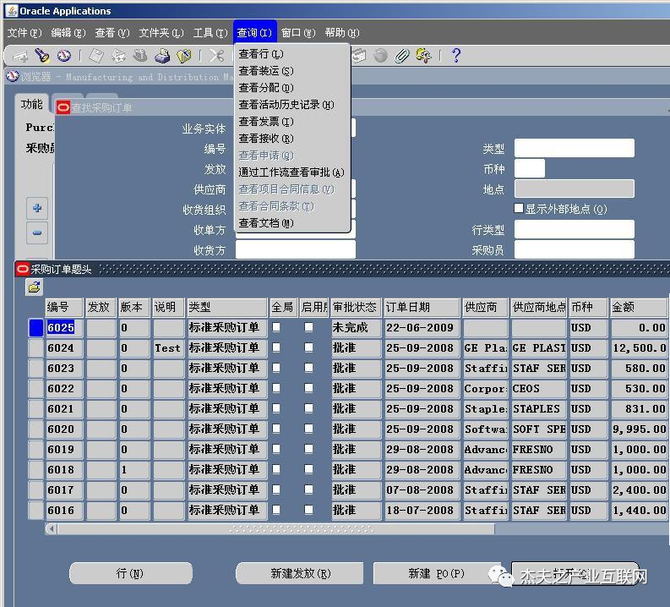Toggle 显示外部地点 checkbox
Image resolution: width=670 pixels, height=607 pixels.
point(519,208)
